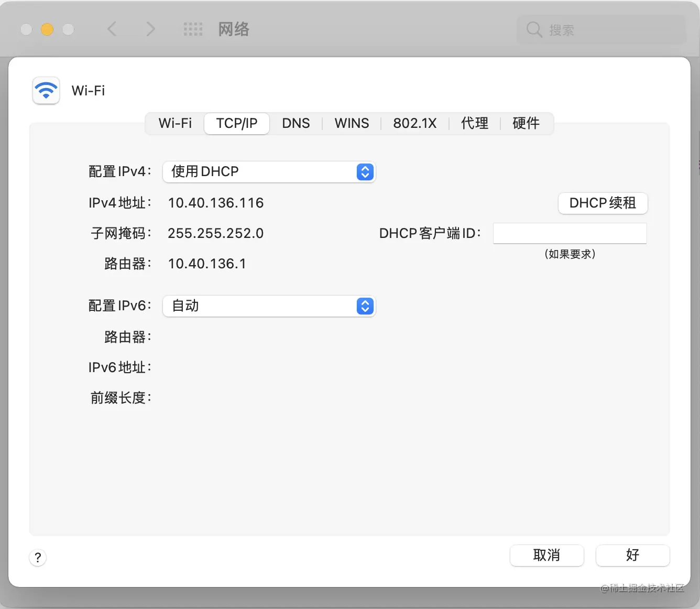Click the 配置IPv4 label

pos(120,172)
